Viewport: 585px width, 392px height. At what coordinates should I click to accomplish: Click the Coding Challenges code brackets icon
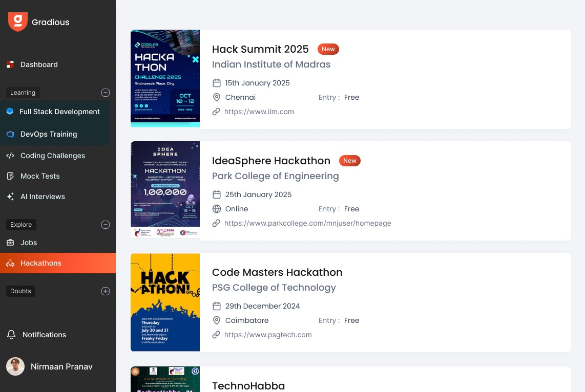click(10, 156)
